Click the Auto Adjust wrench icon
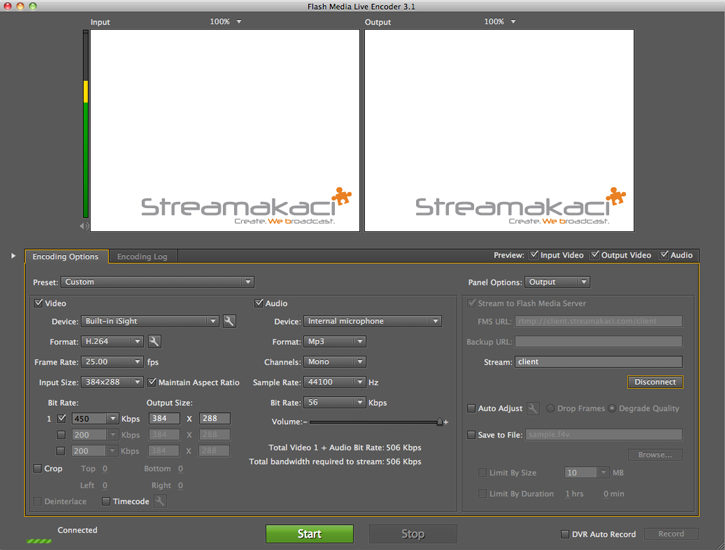The width and height of the screenshot is (725, 550). tap(533, 409)
